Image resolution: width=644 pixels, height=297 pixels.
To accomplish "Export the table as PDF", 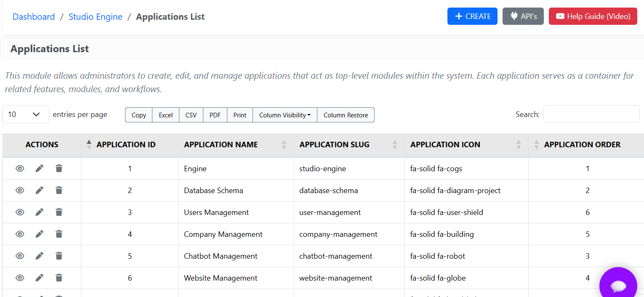I will 215,115.
